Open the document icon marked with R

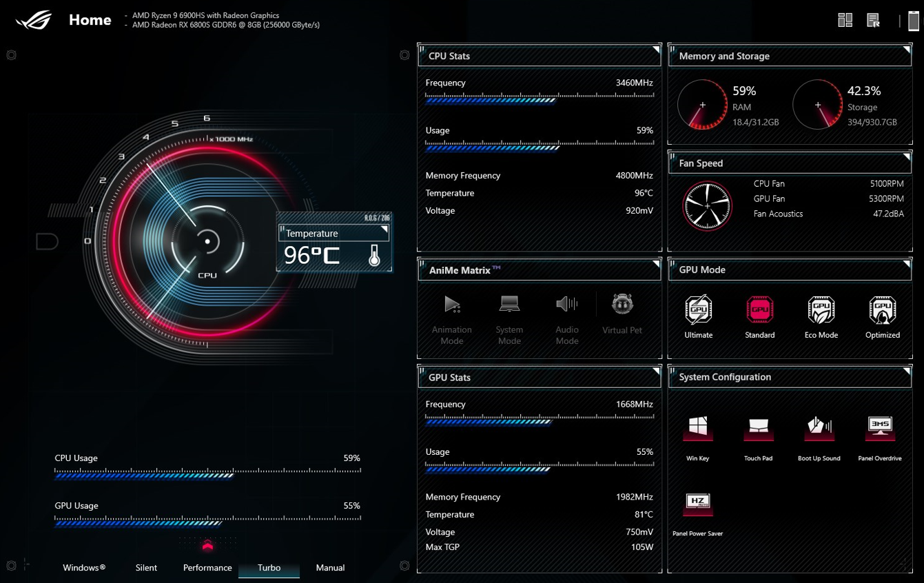point(873,20)
